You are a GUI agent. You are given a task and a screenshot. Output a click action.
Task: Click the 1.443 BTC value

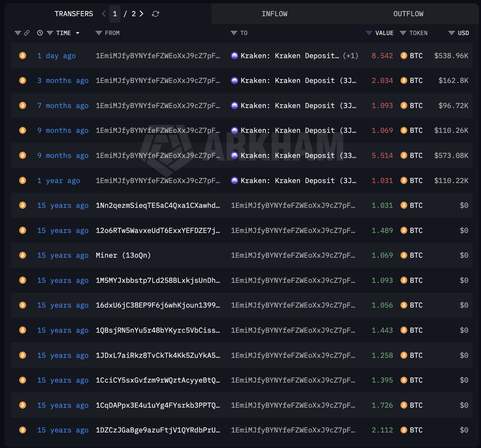(382, 330)
